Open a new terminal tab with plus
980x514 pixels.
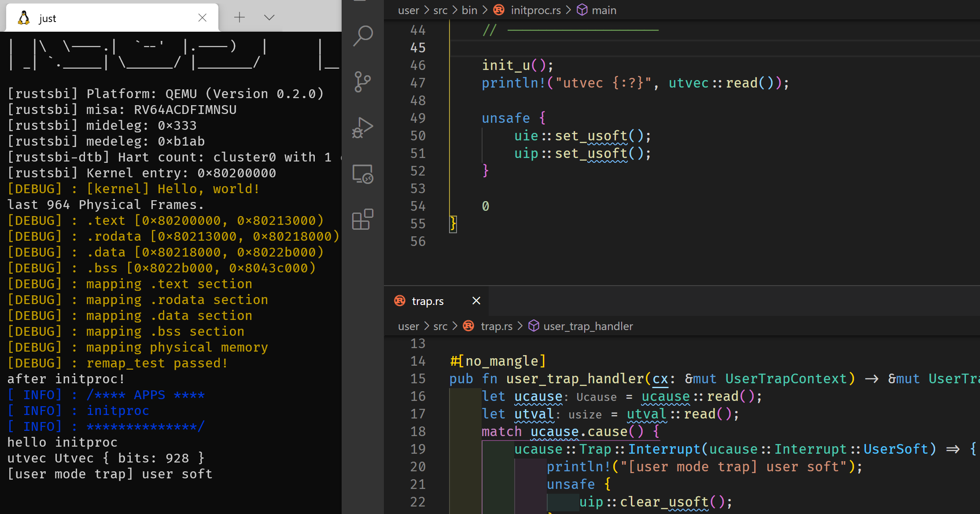pos(239,18)
